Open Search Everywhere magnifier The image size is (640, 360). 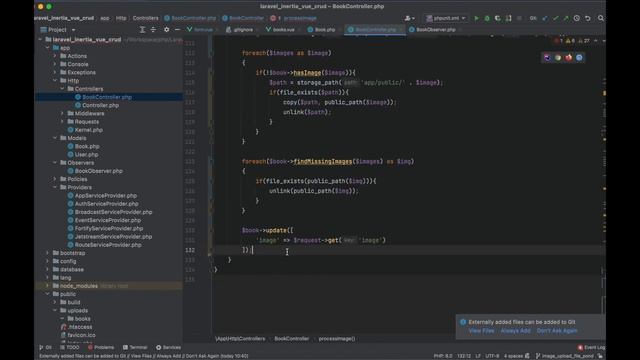(x=601, y=18)
